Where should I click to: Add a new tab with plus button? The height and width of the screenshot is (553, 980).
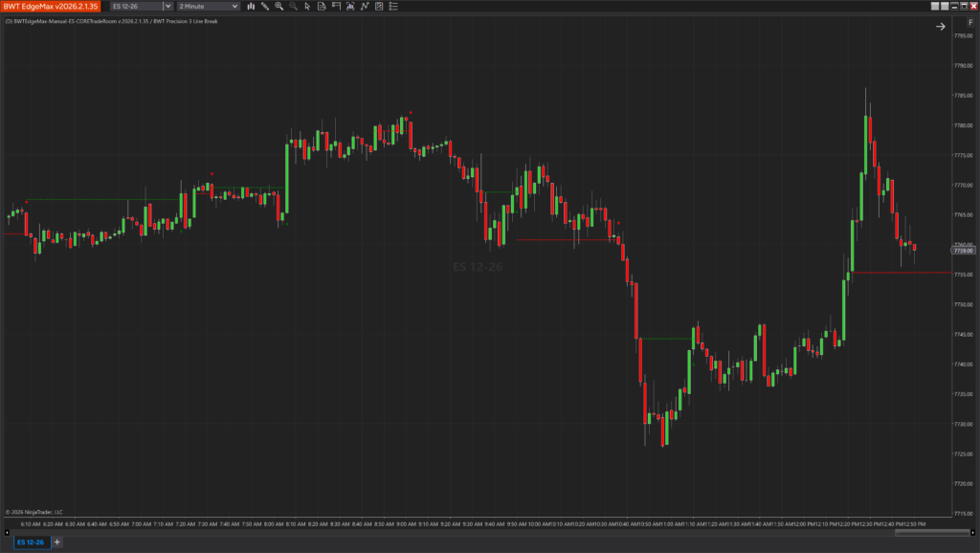click(56, 542)
